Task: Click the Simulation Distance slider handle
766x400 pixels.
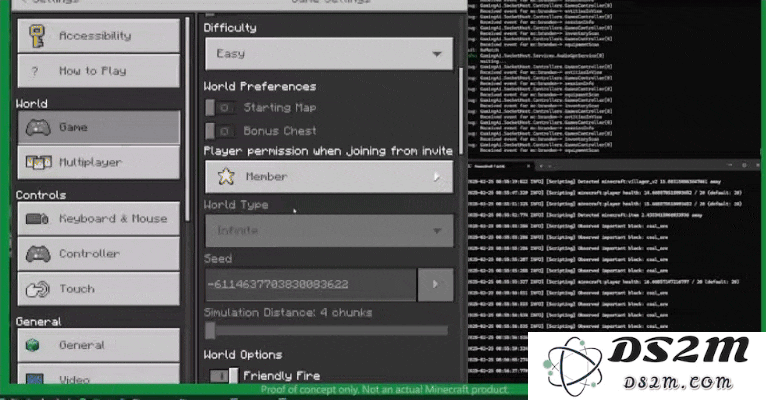Action: (x=210, y=330)
